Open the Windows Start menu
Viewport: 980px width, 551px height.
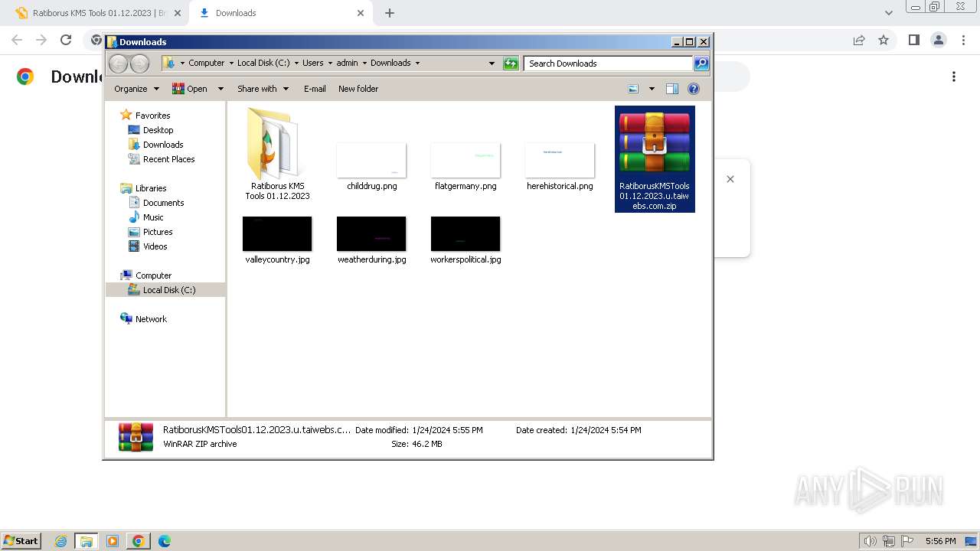(x=21, y=541)
